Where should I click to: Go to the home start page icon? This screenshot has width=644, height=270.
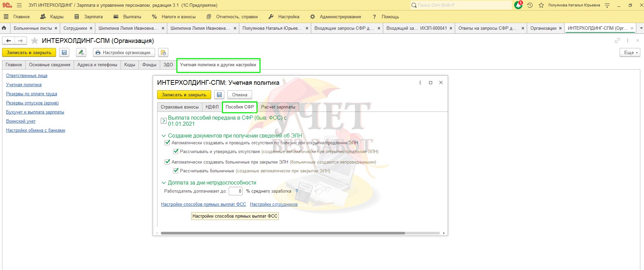tap(4, 28)
